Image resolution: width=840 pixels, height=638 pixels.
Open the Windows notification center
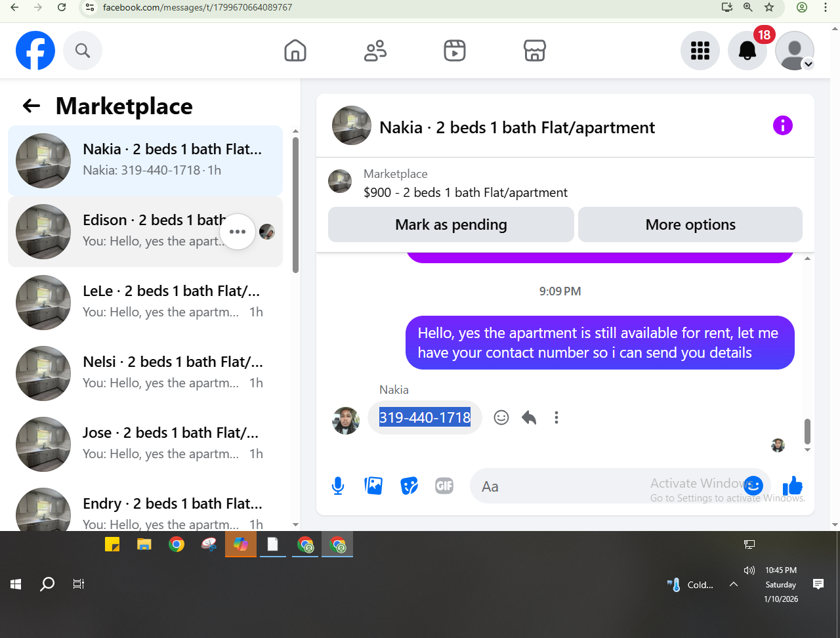[x=818, y=584]
